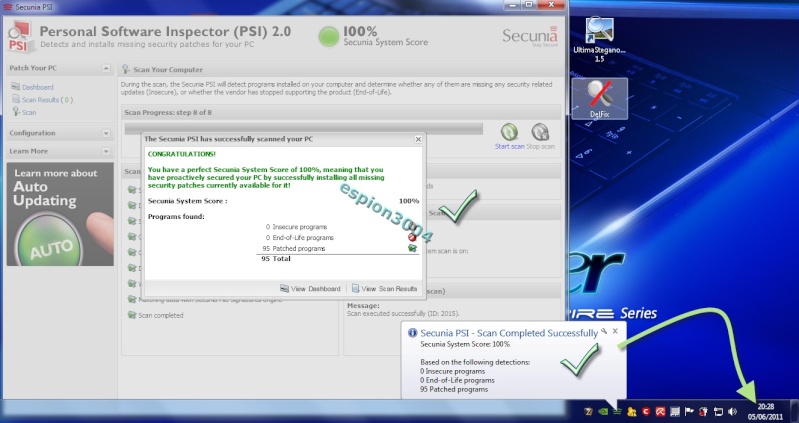
Task: Open Scan Results ( 0 ) in sidebar
Action: click(x=47, y=100)
